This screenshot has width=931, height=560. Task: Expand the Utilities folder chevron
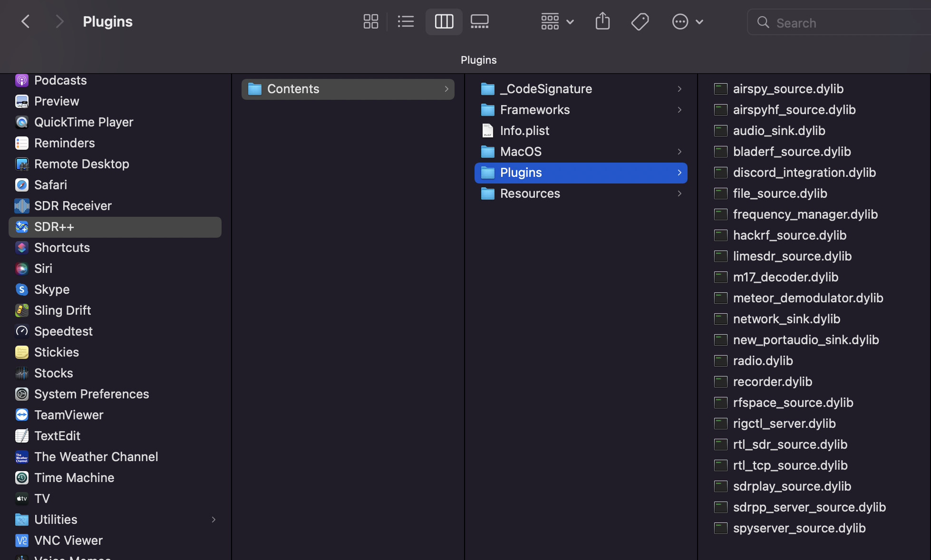[213, 520]
